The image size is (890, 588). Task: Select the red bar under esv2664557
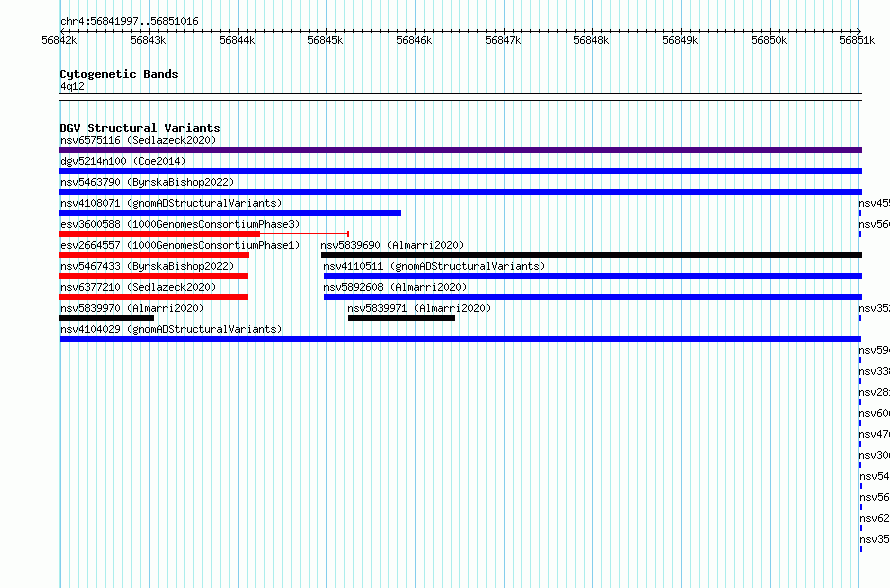(154, 255)
